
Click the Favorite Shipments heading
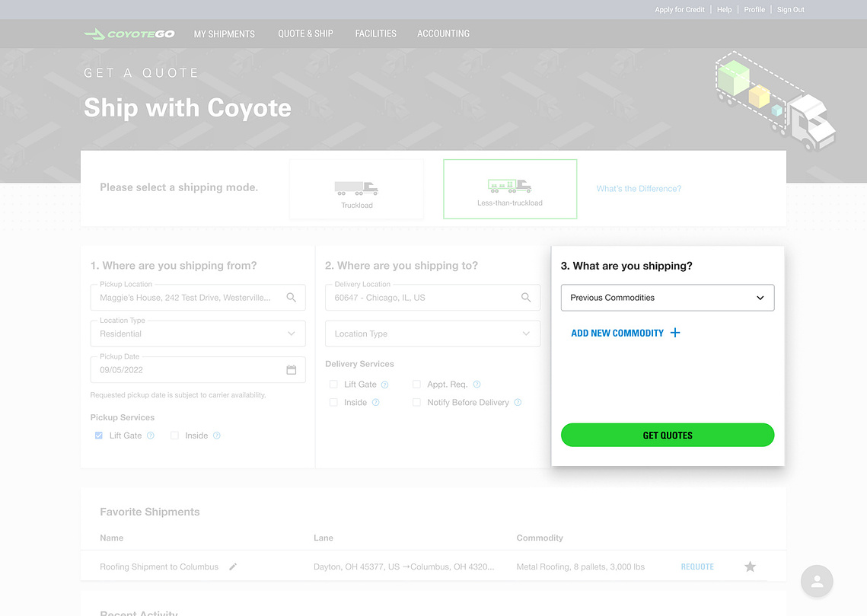tap(150, 512)
